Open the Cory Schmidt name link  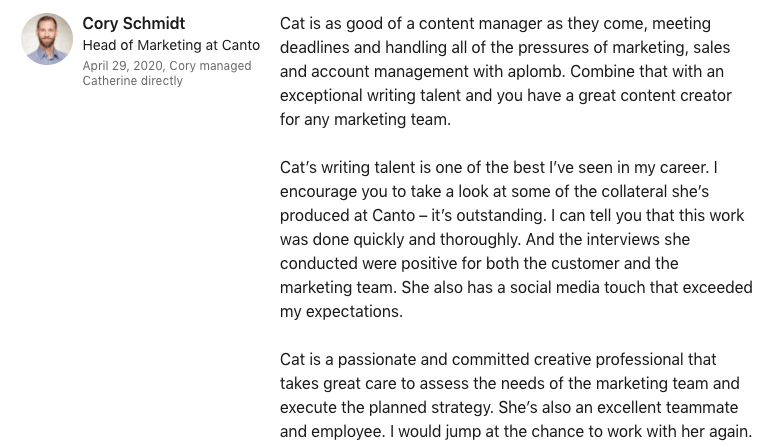coord(133,24)
